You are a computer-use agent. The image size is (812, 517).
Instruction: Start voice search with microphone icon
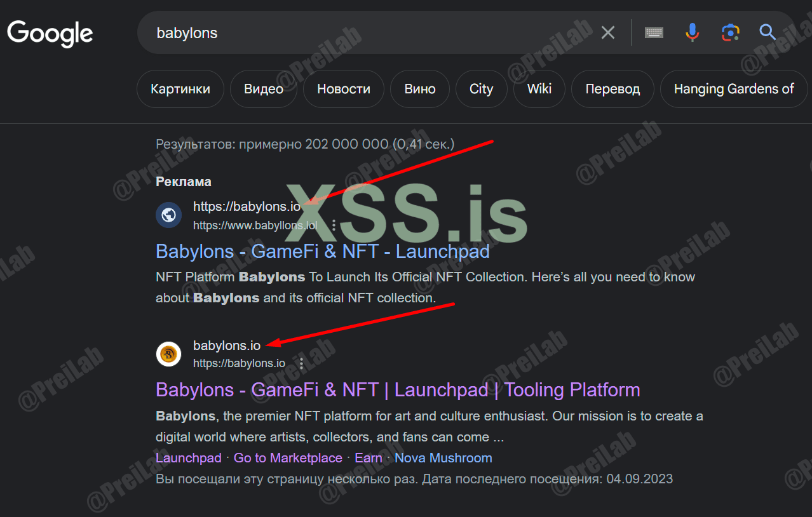693,32
